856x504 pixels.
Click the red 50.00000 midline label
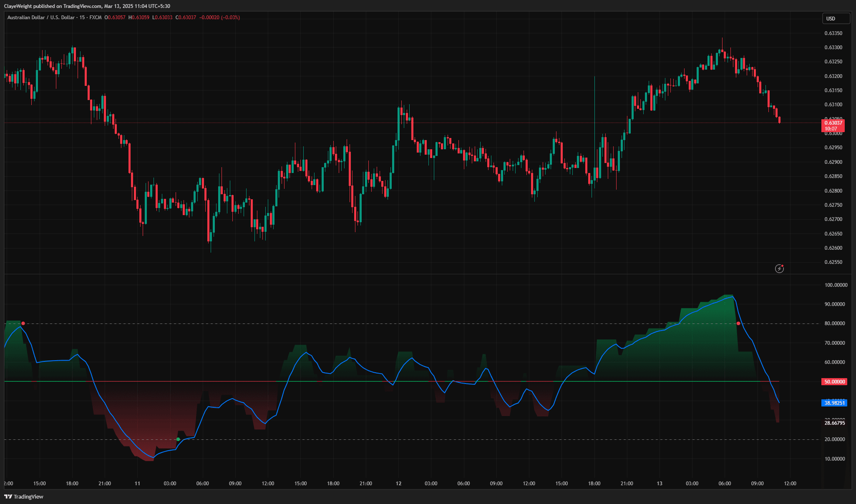tap(834, 381)
